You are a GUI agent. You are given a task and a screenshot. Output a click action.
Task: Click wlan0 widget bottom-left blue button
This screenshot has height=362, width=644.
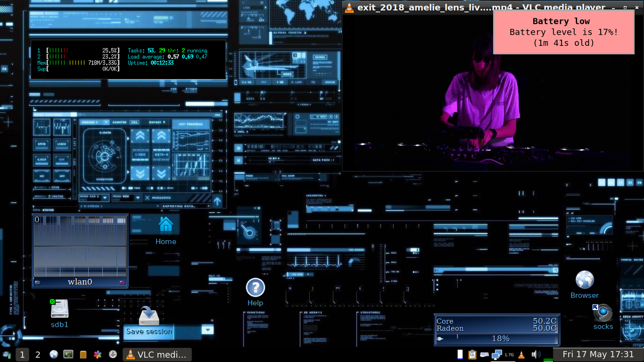click(38, 282)
